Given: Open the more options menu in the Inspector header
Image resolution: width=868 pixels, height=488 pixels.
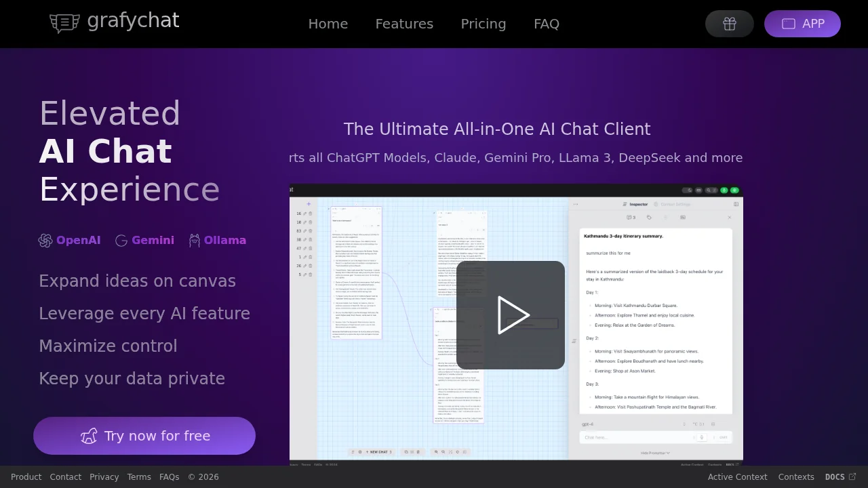Looking at the screenshot, I should [576, 204].
